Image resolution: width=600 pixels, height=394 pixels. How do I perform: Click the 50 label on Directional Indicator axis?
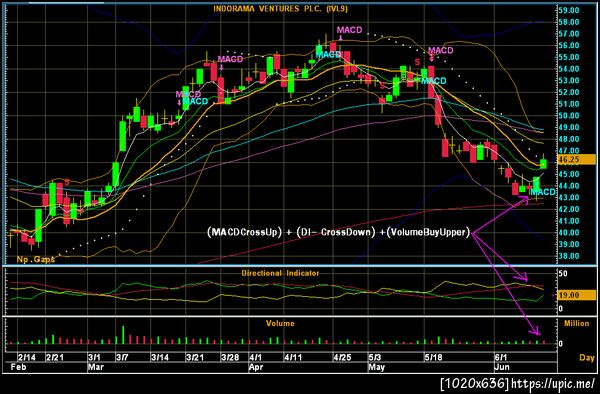point(563,274)
